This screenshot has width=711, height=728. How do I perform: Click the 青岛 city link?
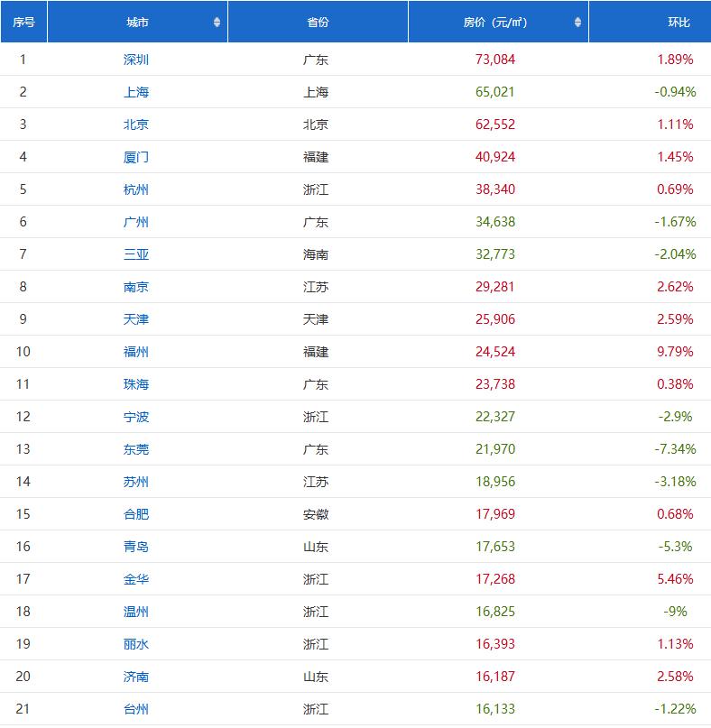pos(136,547)
